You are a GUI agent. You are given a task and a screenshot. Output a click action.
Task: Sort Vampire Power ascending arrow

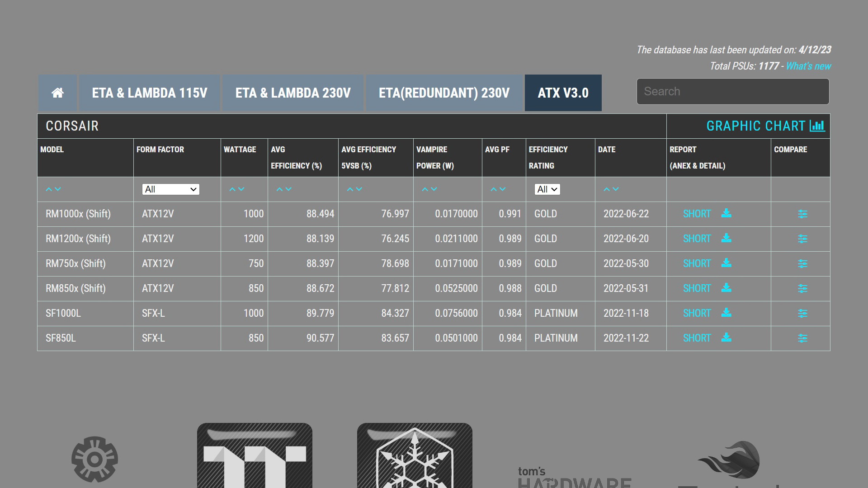(425, 189)
